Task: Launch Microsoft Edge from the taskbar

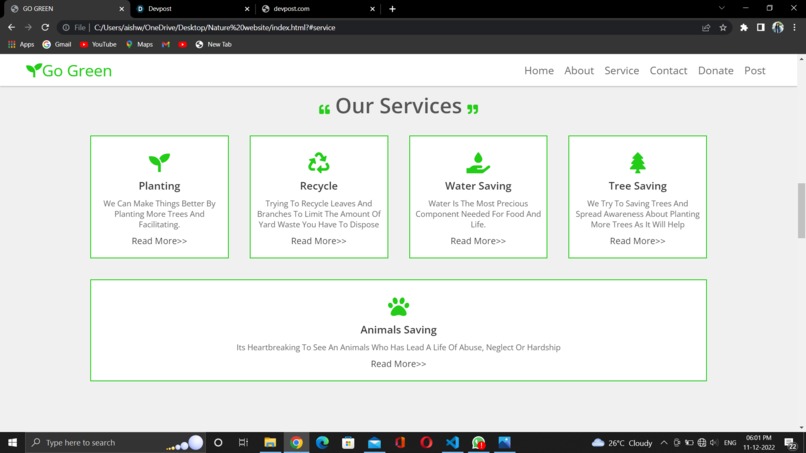Action: click(x=322, y=442)
